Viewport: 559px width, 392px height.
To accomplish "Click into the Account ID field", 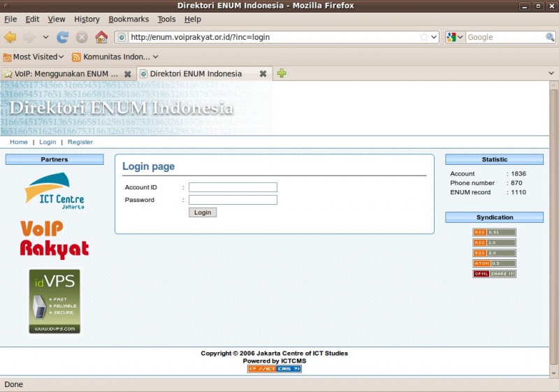I will pos(233,187).
